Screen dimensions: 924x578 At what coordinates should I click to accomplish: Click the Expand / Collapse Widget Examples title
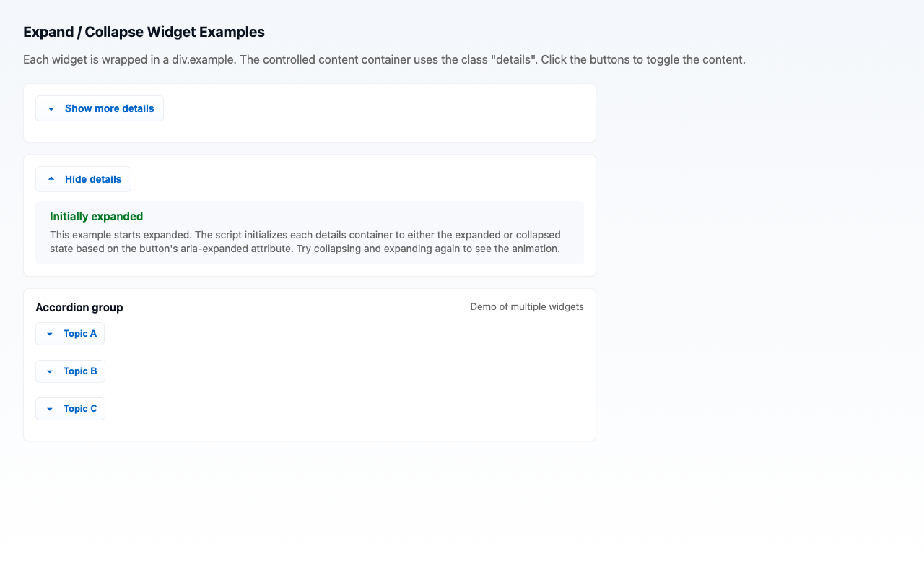144,32
